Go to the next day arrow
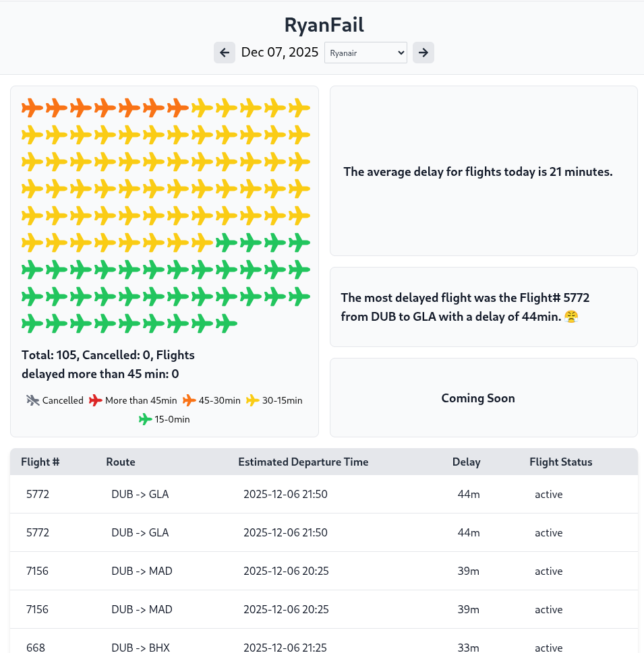The image size is (644, 653). [x=423, y=53]
